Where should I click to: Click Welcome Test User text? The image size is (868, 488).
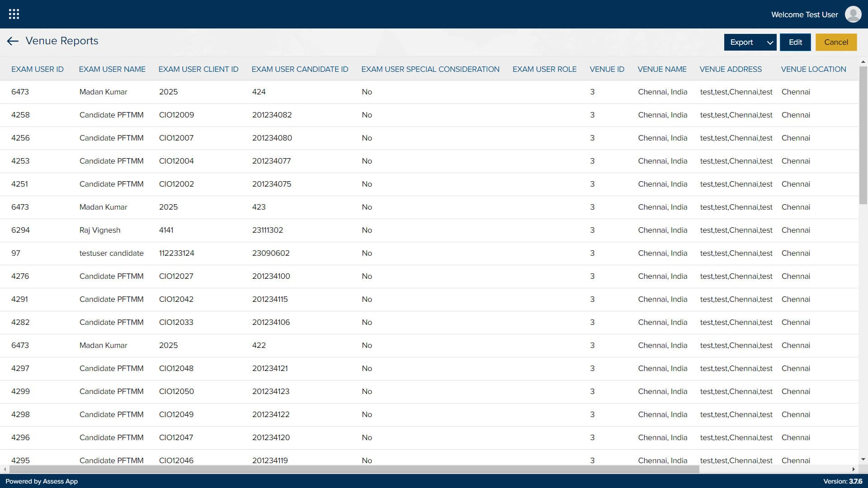point(804,14)
